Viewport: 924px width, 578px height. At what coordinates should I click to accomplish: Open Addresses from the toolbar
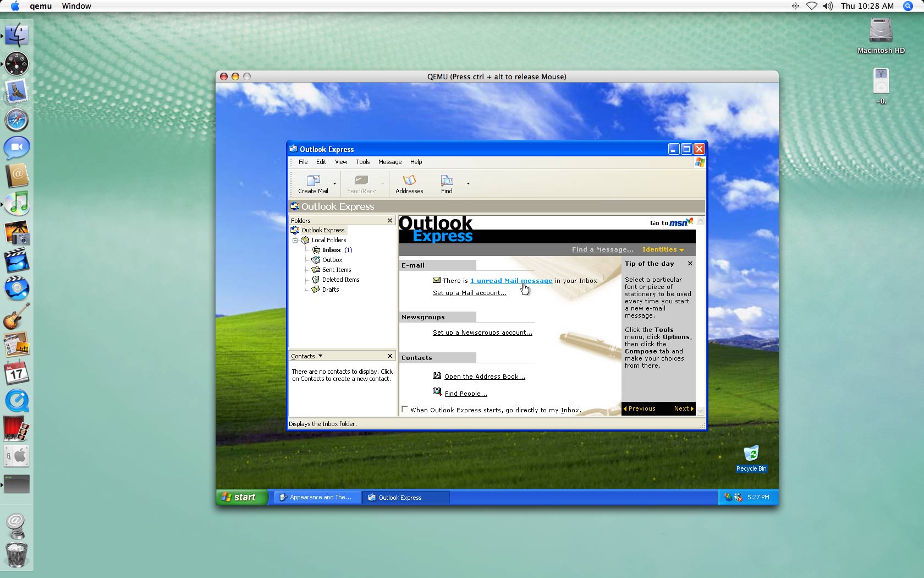409,181
